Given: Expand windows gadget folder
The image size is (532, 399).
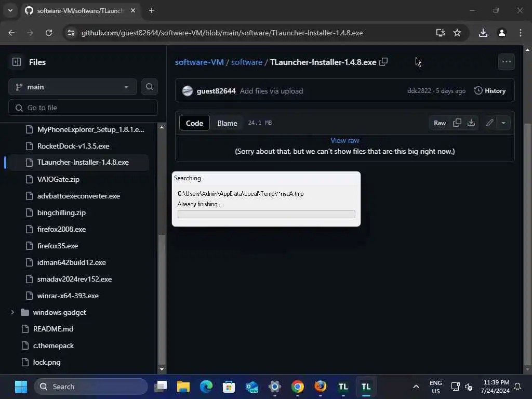Looking at the screenshot, I should coord(12,312).
